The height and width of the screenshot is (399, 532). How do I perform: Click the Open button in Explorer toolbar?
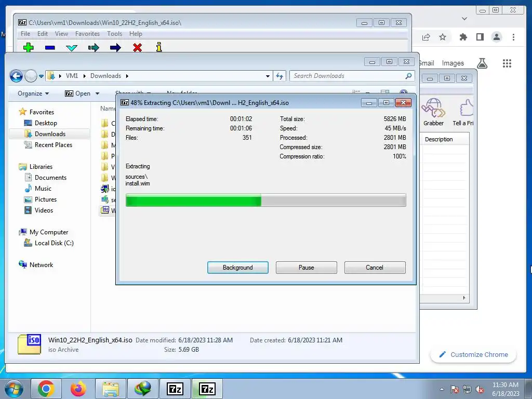(78, 94)
